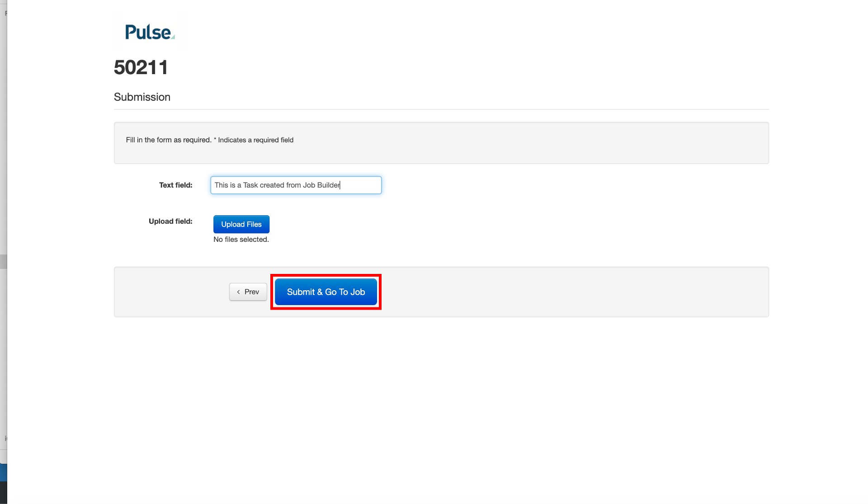The image size is (868, 504).
Task: Click the 50211 heading
Action: (141, 68)
